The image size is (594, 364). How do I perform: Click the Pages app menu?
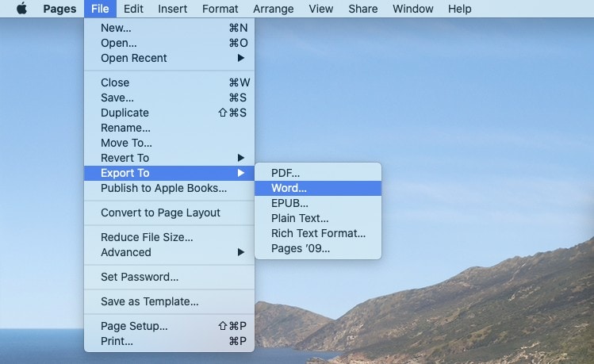pos(59,9)
